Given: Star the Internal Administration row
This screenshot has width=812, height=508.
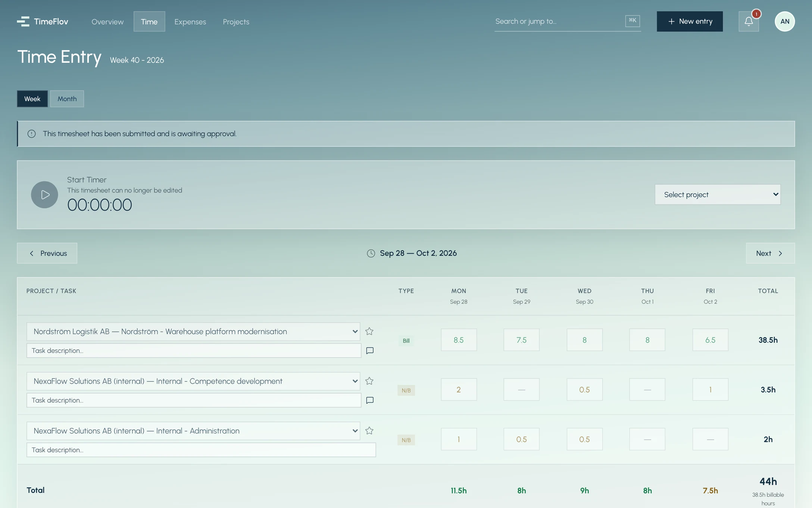Looking at the screenshot, I should pos(369,431).
